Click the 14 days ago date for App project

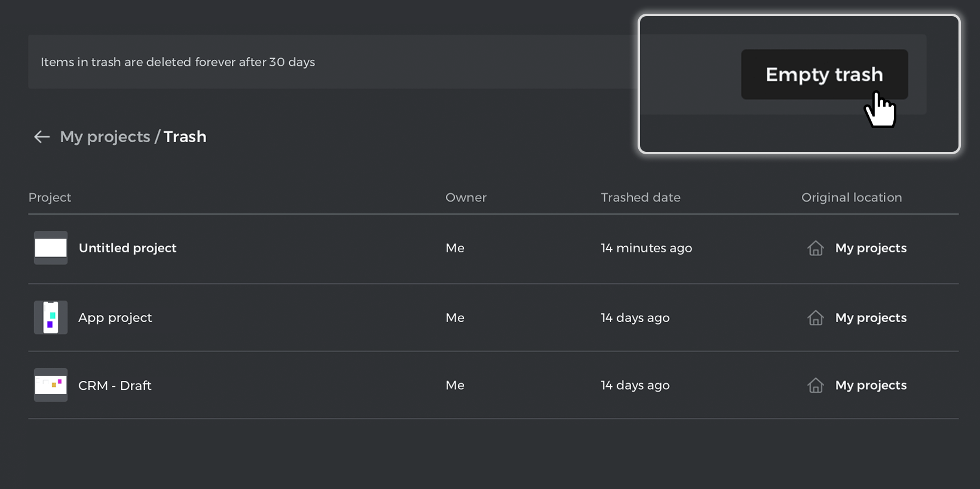tap(635, 318)
